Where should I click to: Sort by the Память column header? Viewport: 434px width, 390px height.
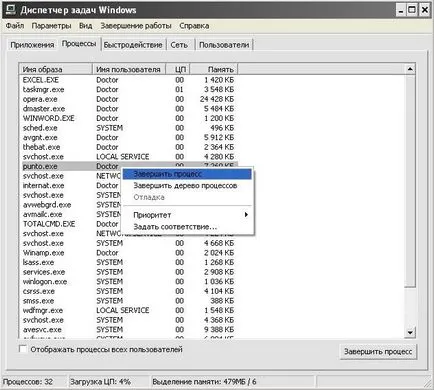click(x=214, y=69)
